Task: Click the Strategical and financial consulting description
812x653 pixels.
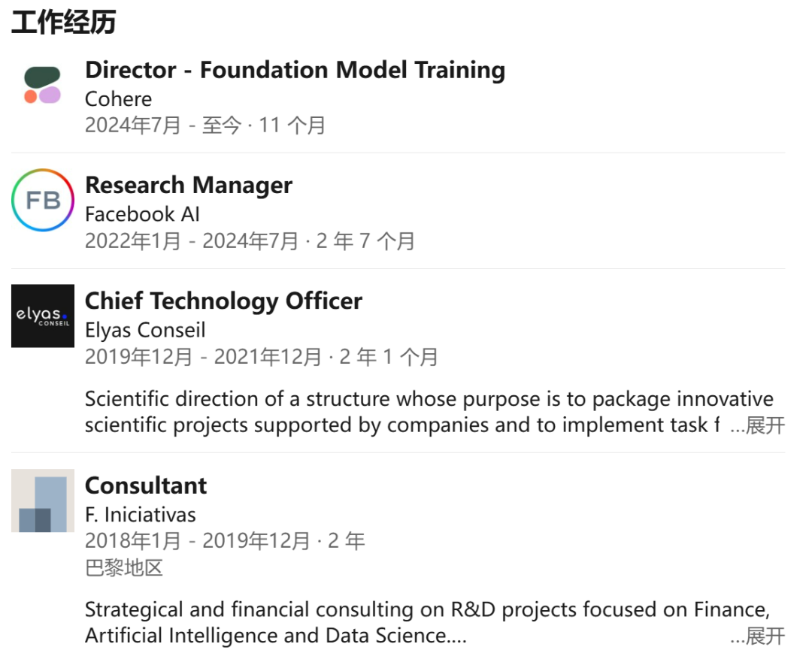Action: point(428,622)
